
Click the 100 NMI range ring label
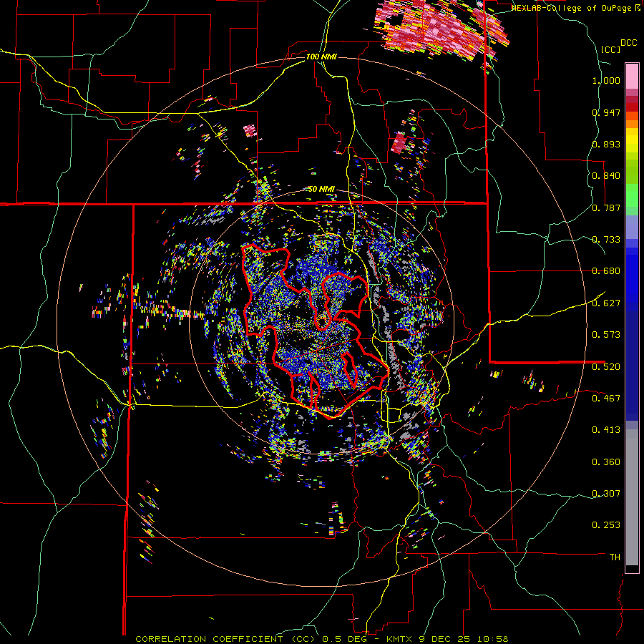(321, 57)
